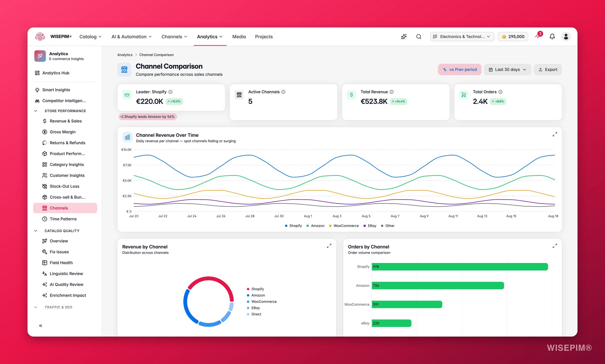This screenshot has width=605, height=364.
Task: Click the info icon next to Active Channels
Action: (x=283, y=92)
